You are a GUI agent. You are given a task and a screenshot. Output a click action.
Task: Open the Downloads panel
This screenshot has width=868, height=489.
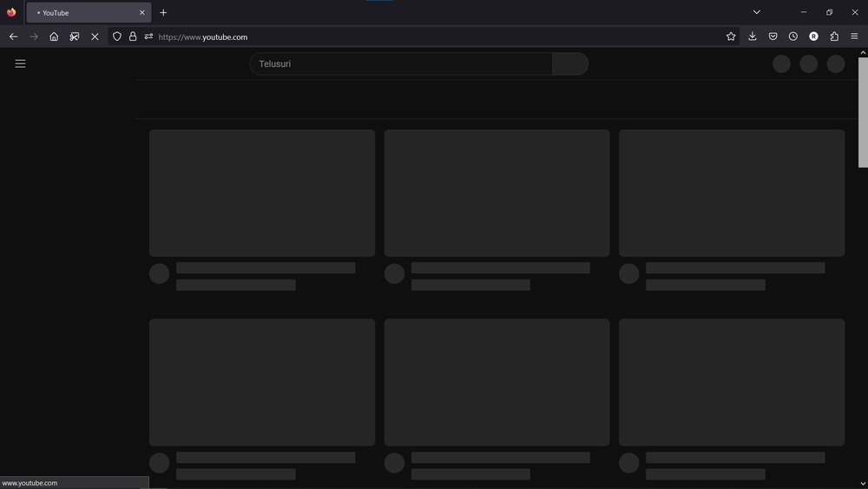click(752, 36)
